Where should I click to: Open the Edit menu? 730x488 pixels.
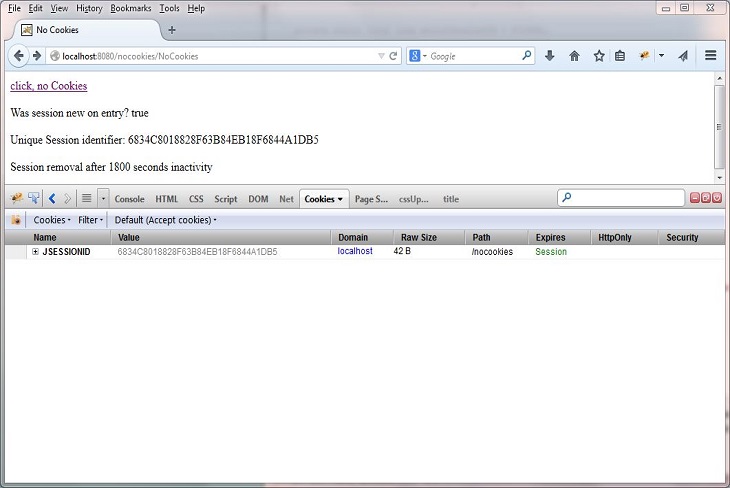click(x=35, y=8)
